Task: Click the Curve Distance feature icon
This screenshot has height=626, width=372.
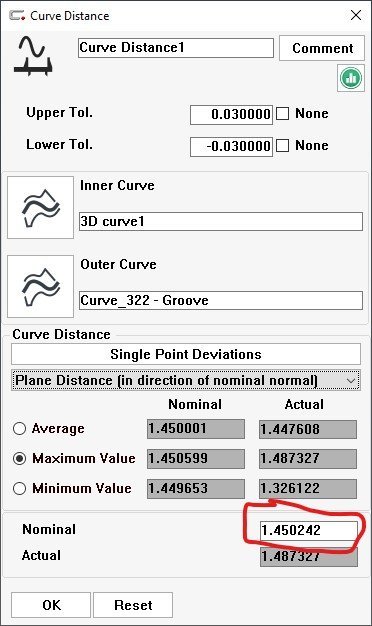Action: (33, 55)
